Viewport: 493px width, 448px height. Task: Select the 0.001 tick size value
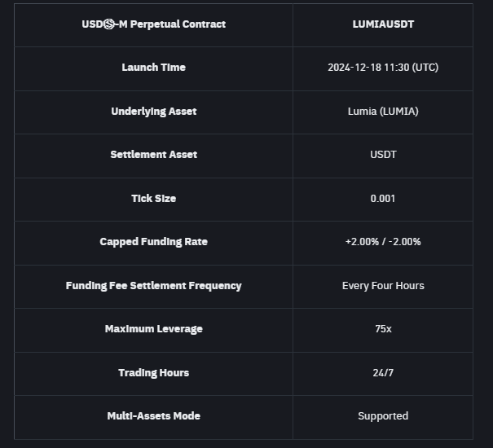[383, 199]
